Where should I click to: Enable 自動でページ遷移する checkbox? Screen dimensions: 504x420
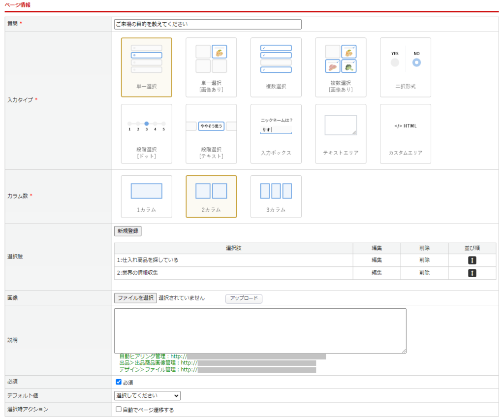point(119,410)
